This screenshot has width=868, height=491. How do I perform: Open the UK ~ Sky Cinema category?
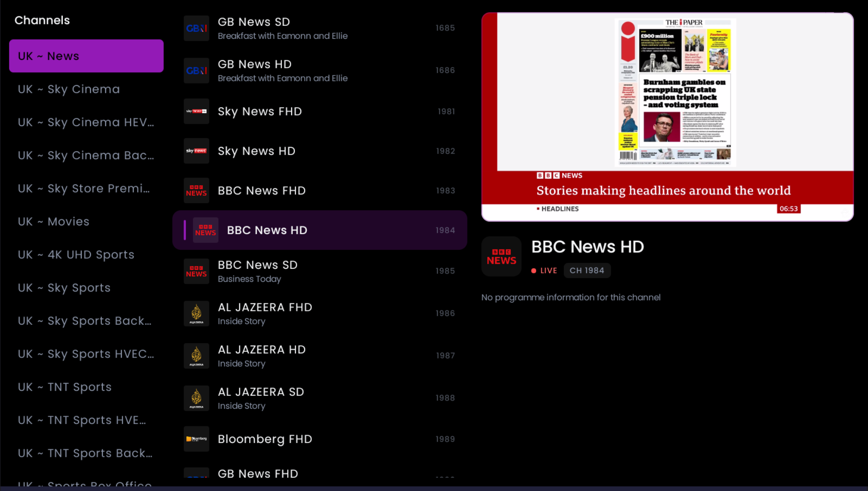point(86,89)
